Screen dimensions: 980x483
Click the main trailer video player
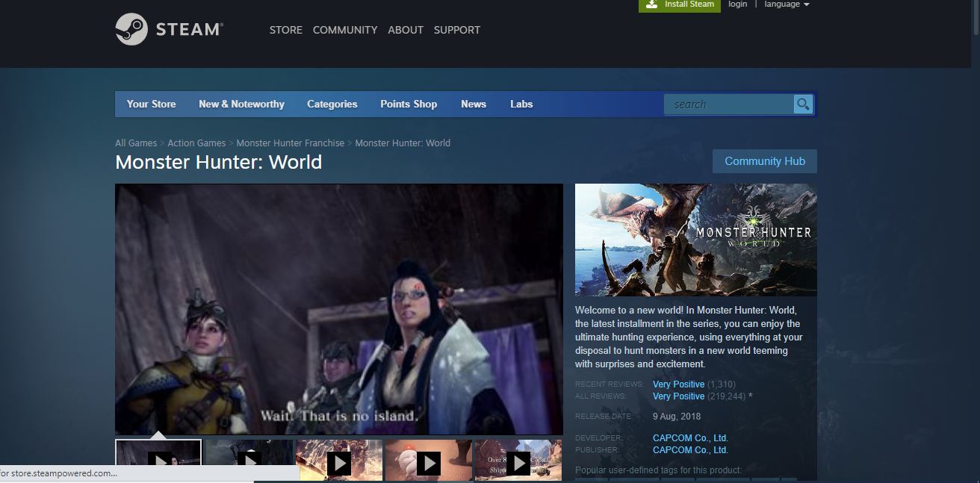click(x=339, y=309)
